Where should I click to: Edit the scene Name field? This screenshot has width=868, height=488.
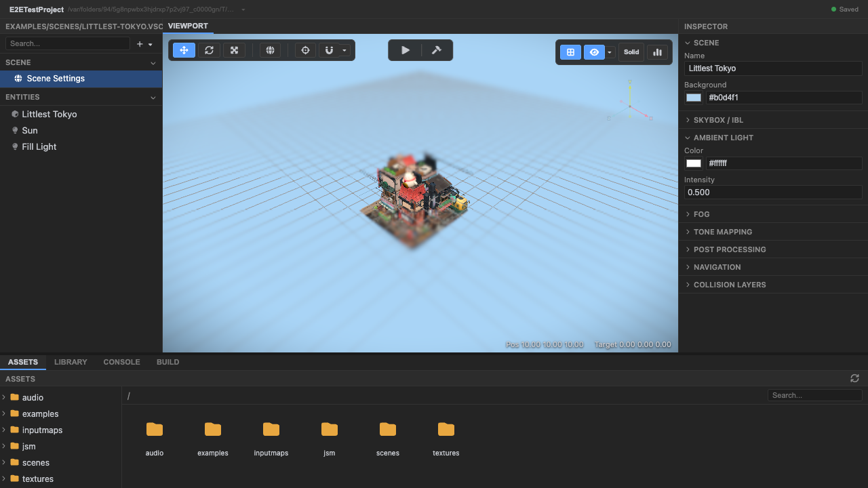pos(773,68)
